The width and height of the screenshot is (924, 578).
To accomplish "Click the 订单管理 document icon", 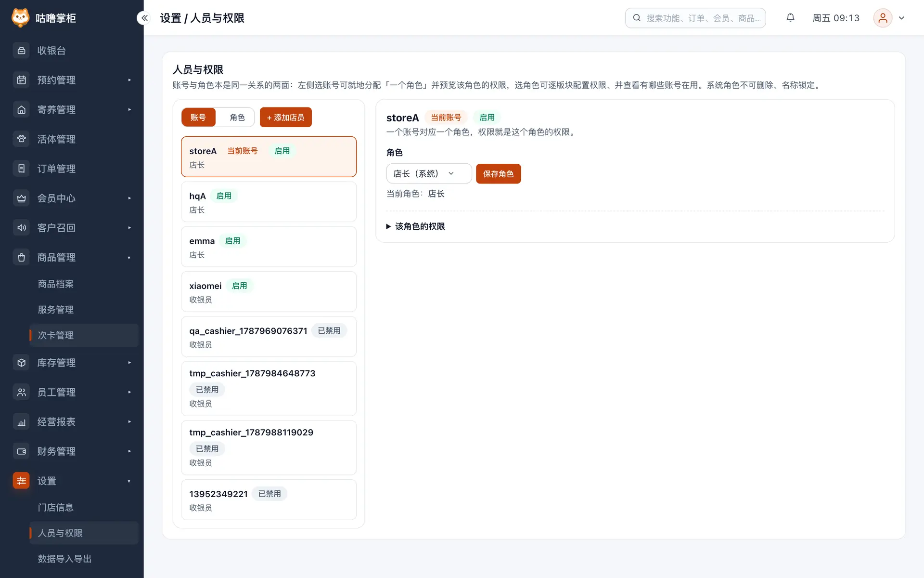I will click(21, 169).
